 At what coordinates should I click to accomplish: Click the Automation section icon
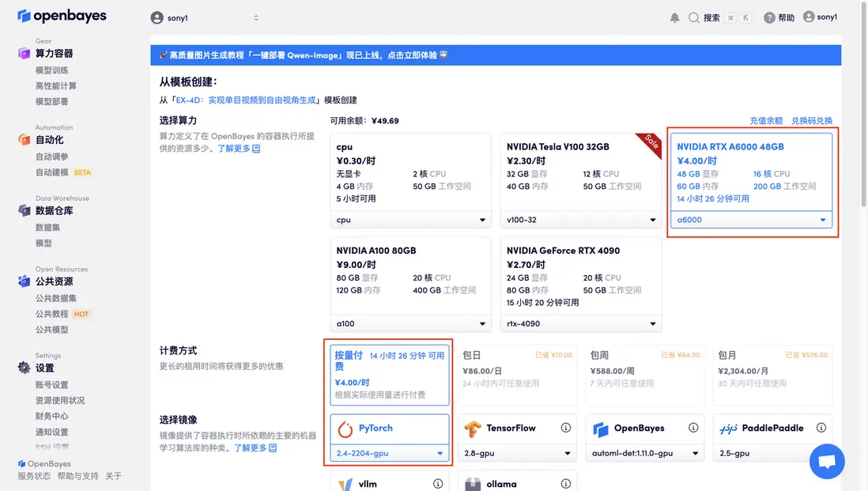click(x=24, y=139)
